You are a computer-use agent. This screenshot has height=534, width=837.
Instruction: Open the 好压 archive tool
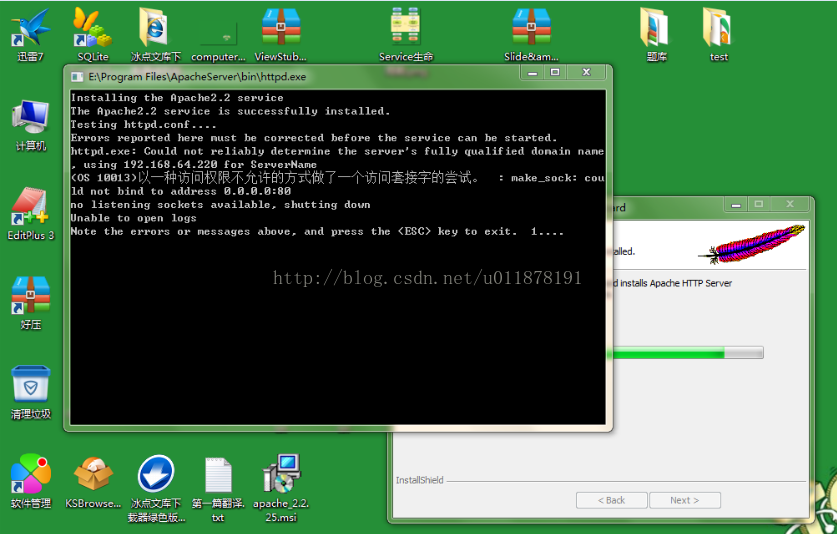point(30,303)
